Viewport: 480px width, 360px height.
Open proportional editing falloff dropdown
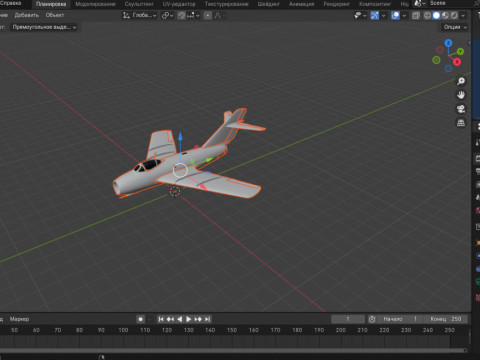pyautogui.click(x=219, y=16)
